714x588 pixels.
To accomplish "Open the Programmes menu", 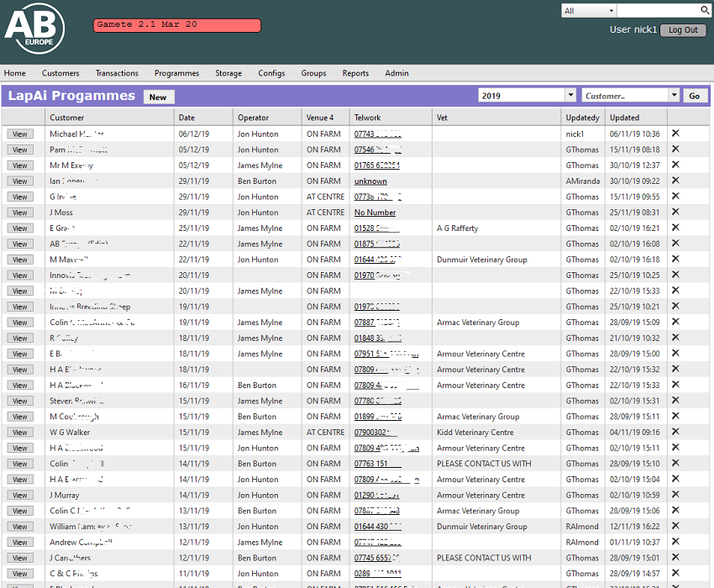I will 176,73.
